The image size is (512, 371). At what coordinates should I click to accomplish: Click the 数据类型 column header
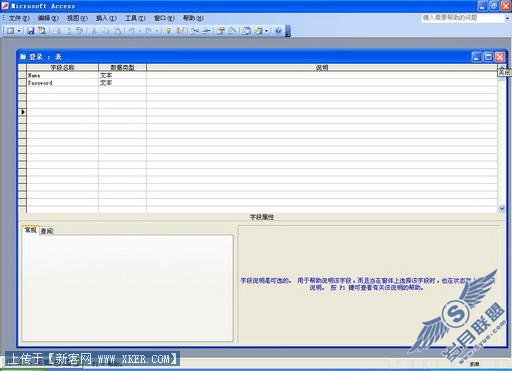(122, 68)
